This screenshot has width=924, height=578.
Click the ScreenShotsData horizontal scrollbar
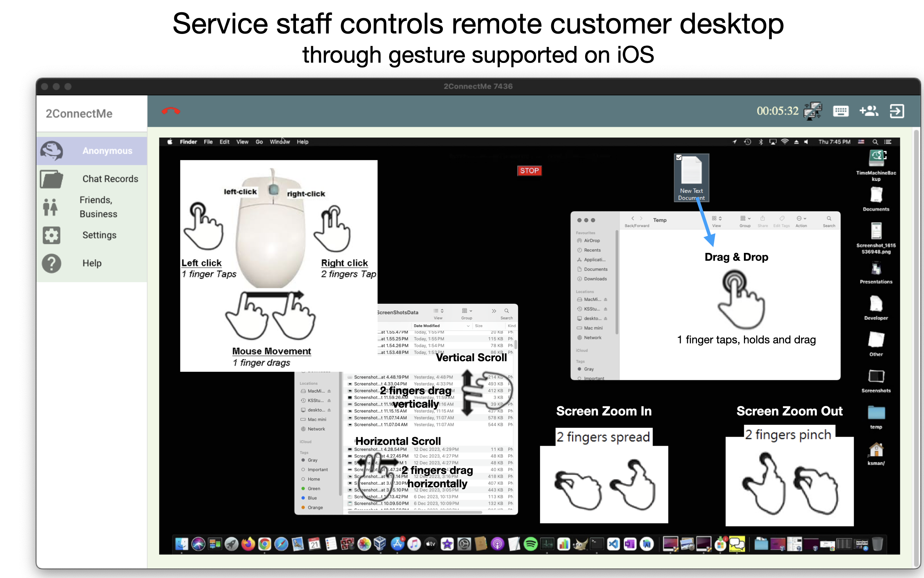tap(415, 512)
